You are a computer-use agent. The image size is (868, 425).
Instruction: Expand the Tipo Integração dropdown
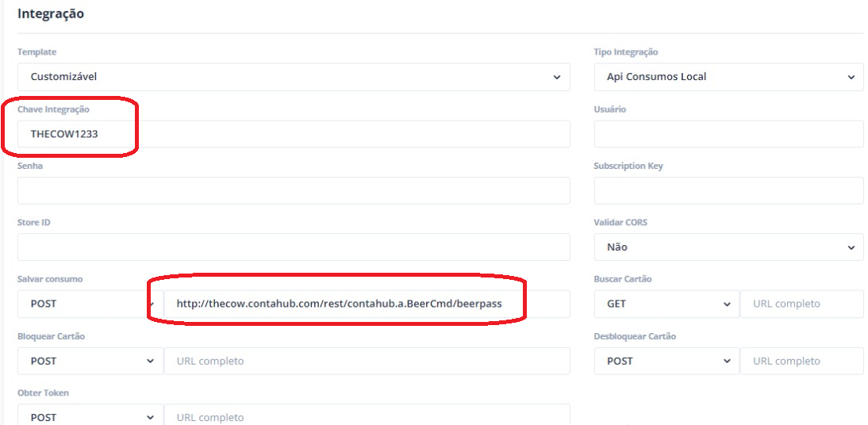click(x=728, y=77)
